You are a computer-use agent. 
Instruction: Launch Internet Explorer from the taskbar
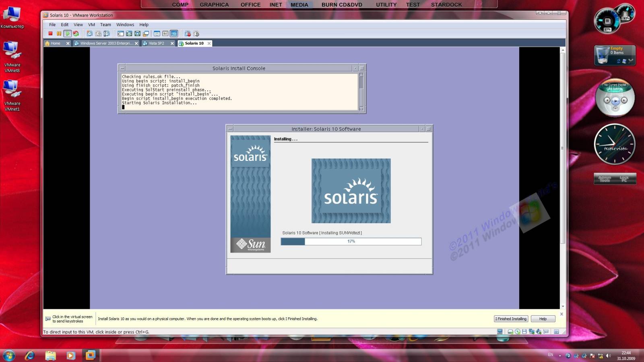point(29,355)
